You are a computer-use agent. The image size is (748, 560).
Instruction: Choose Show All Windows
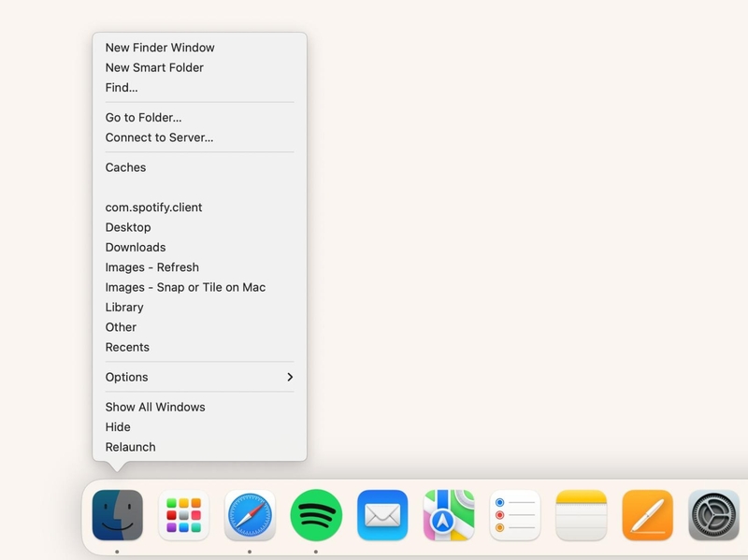[199, 408]
